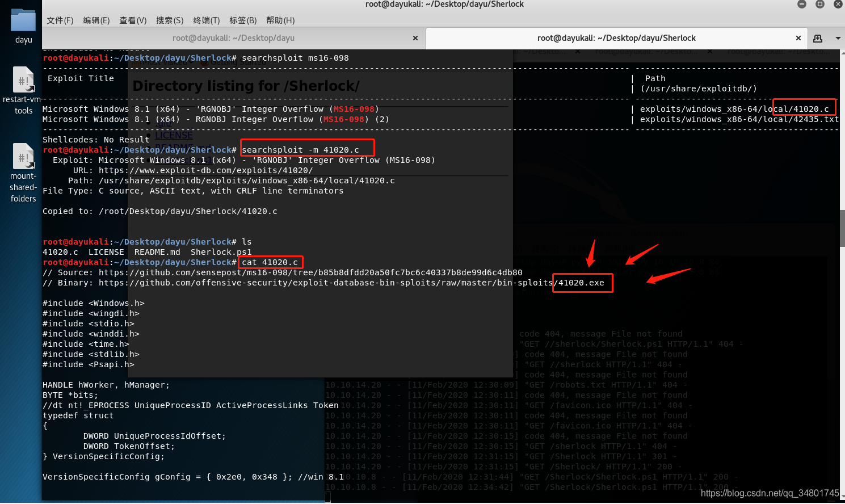This screenshot has width=845, height=504.
Task: Click path exploits/windows_x86-64/local/41020.c
Action: pyautogui.click(x=734, y=109)
